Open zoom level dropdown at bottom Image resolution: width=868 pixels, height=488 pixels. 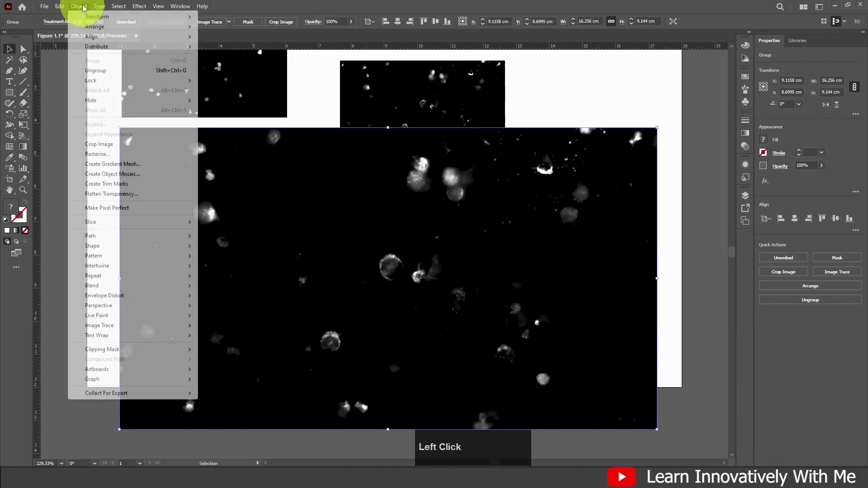[x=61, y=463]
